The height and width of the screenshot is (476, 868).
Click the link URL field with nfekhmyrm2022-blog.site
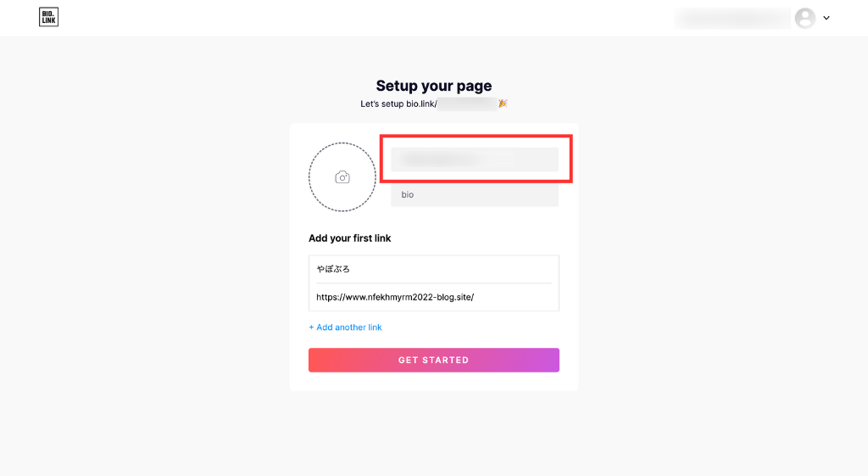(x=433, y=297)
